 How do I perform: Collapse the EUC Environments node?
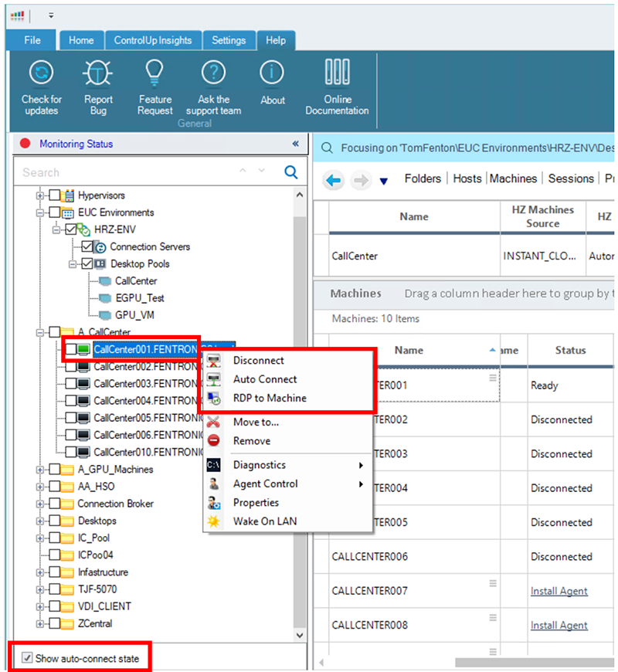[x=40, y=212]
